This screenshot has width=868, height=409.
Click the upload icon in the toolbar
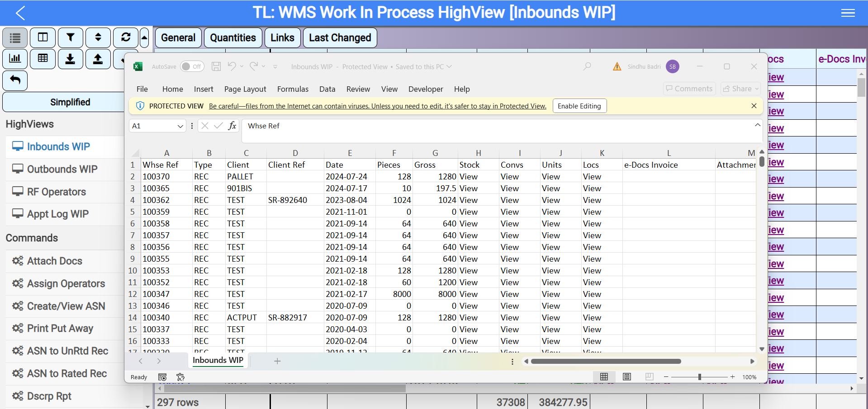click(98, 59)
